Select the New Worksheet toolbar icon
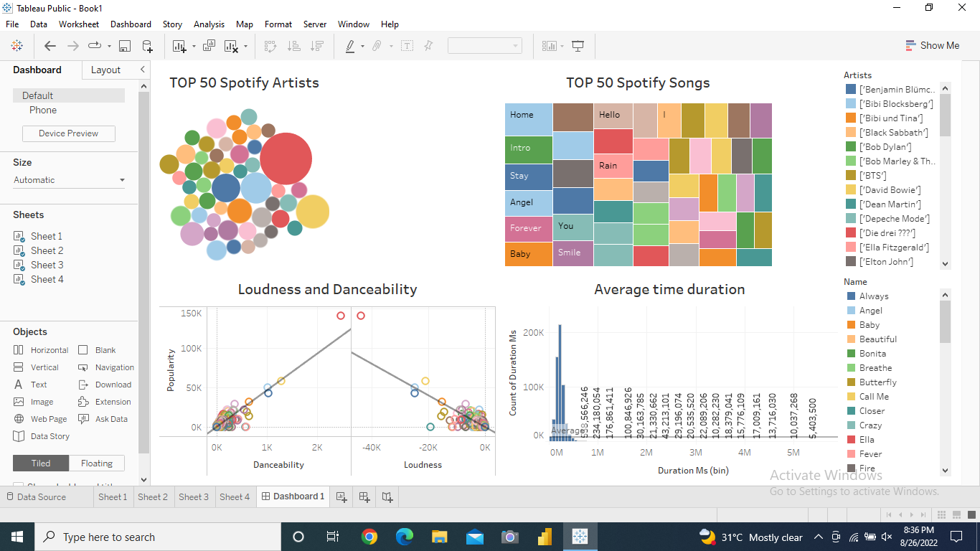This screenshot has height=551, width=980. tap(178, 46)
